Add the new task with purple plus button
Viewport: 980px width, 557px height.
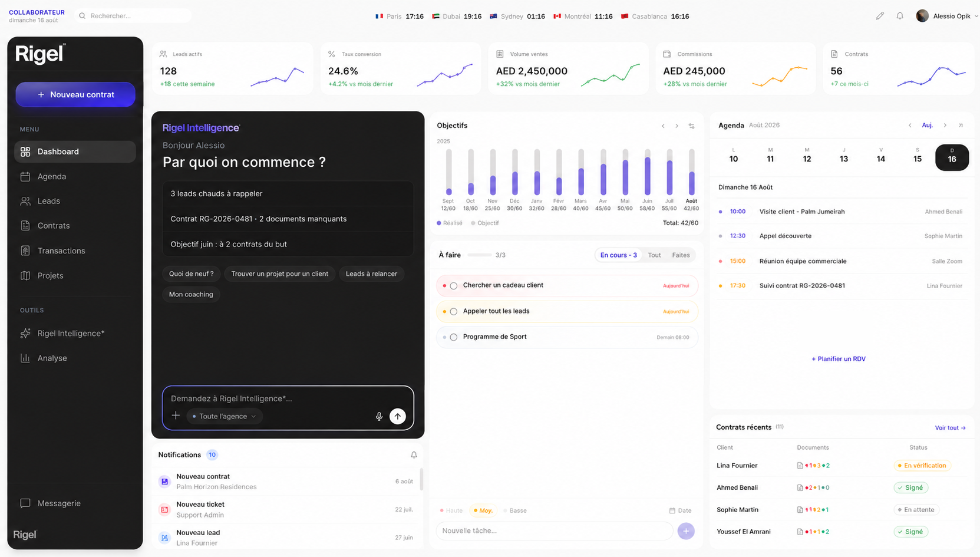pos(686,531)
